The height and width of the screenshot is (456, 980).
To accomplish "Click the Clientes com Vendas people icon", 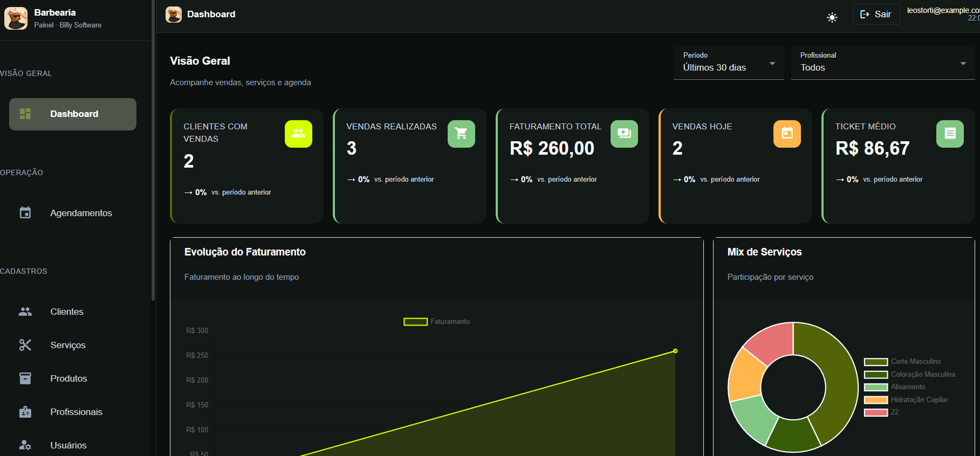I will pyautogui.click(x=298, y=134).
